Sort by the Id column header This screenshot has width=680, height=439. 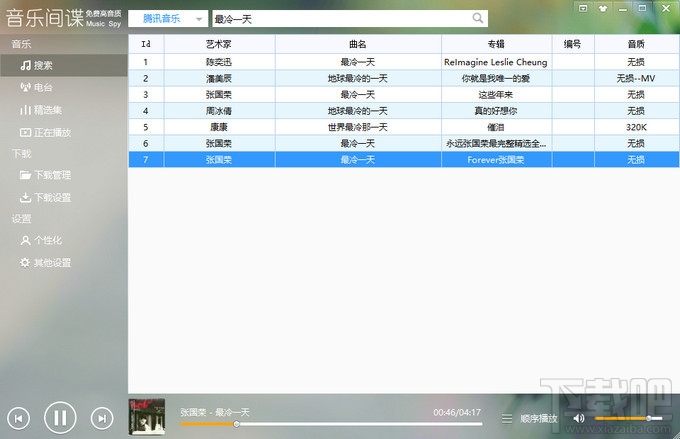(x=146, y=44)
